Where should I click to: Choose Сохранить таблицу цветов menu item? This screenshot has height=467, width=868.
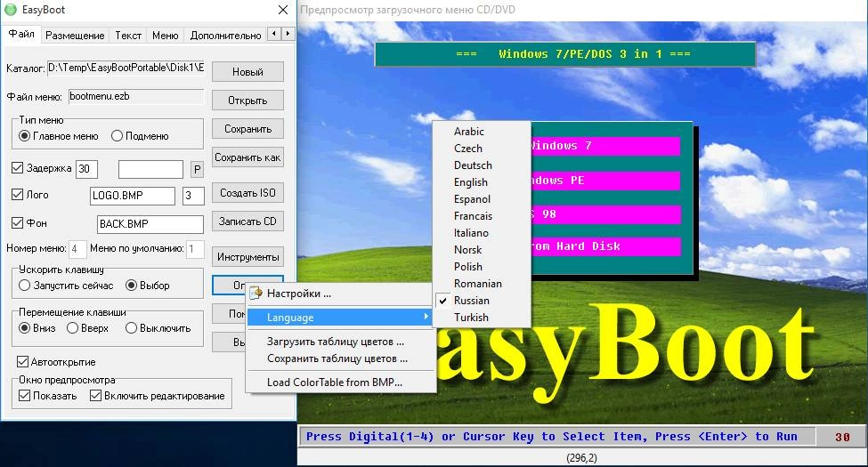point(339,358)
